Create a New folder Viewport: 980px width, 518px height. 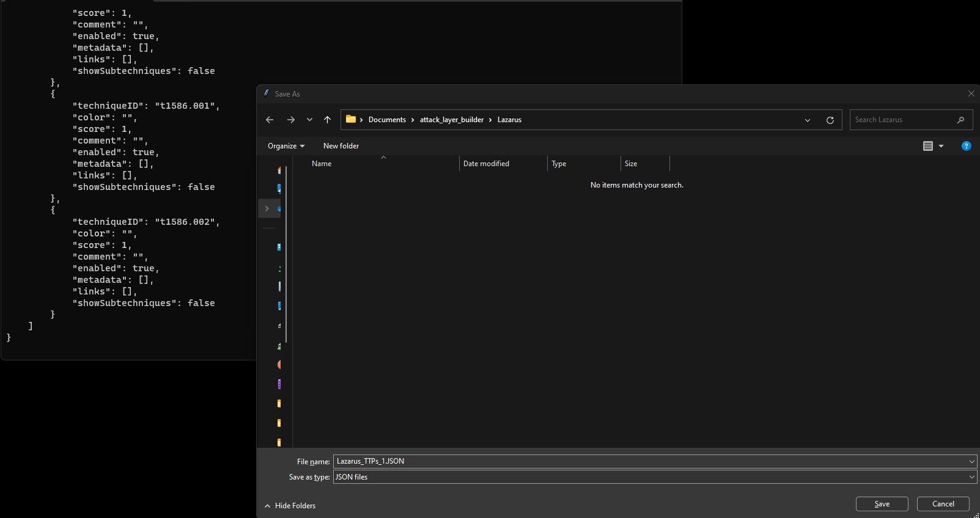point(341,146)
